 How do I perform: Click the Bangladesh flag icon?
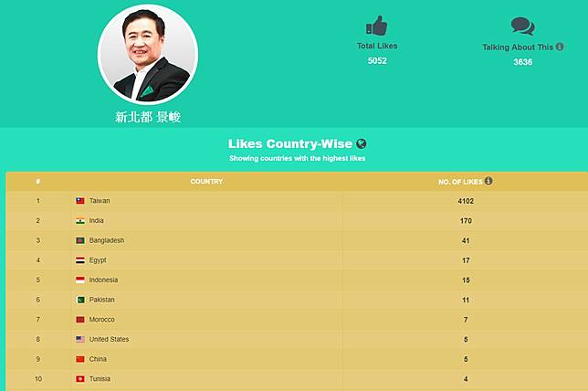click(80, 240)
